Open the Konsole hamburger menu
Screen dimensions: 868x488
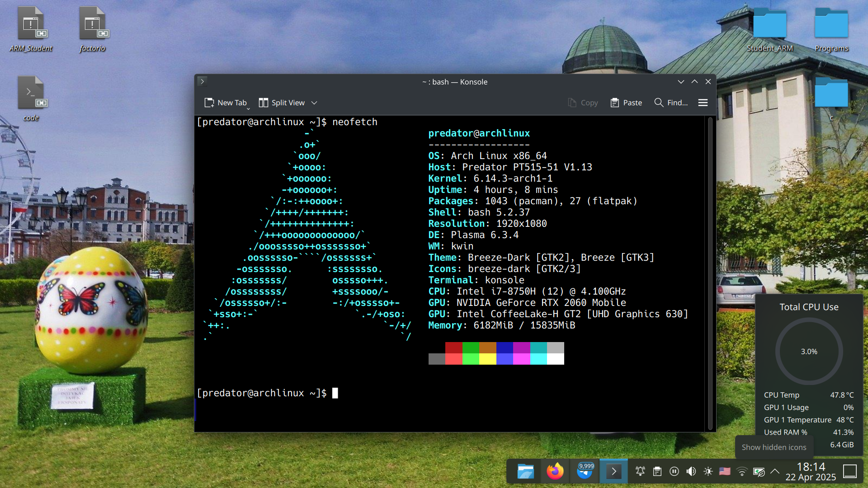(x=703, y=103)
